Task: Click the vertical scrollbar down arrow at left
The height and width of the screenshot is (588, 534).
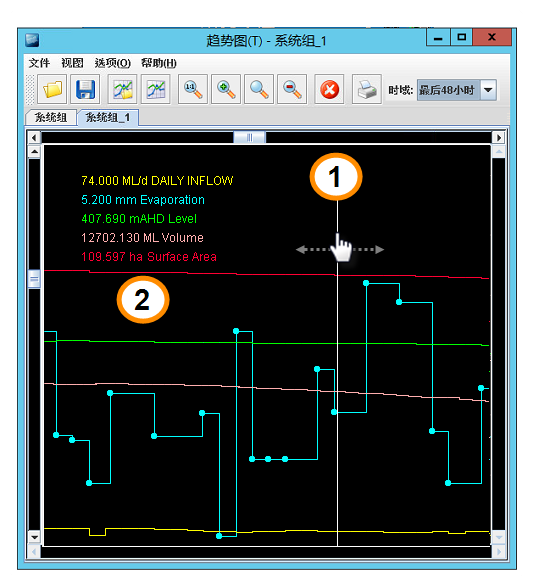Action: pyautogui.click(x=34, y=537)
